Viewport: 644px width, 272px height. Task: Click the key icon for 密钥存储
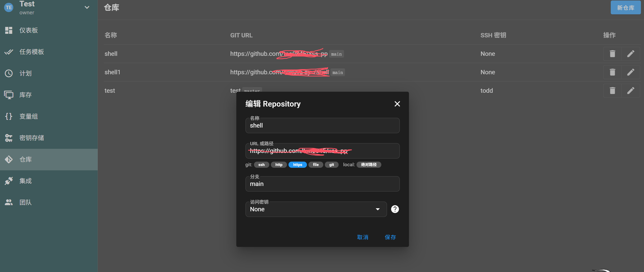pyautogui.click(x=9, y=138)
